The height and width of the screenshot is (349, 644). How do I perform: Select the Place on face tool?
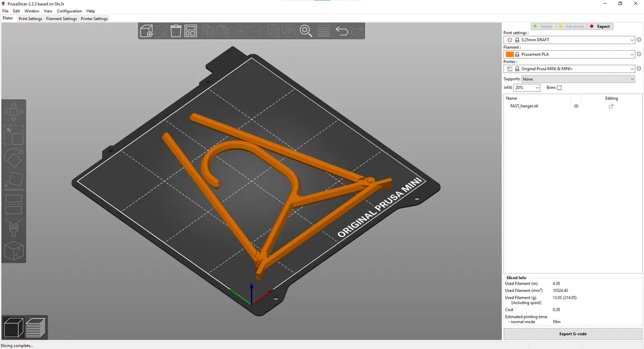pos(13,180)
